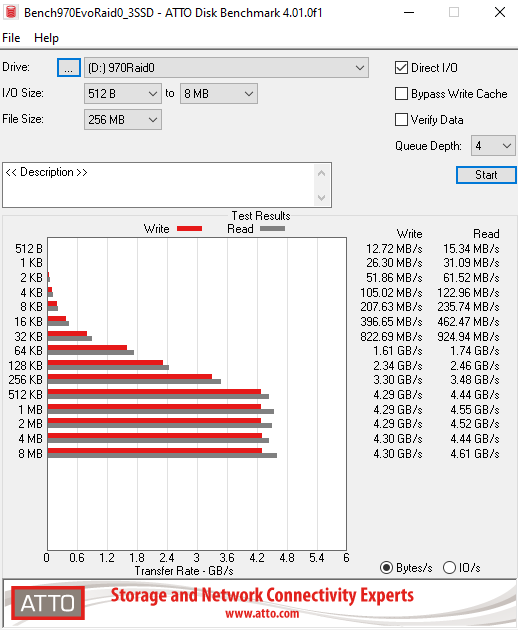This screenshot has height=630, width=518.
Task: Click the description scroll up arrow
Action: point(321,173)
